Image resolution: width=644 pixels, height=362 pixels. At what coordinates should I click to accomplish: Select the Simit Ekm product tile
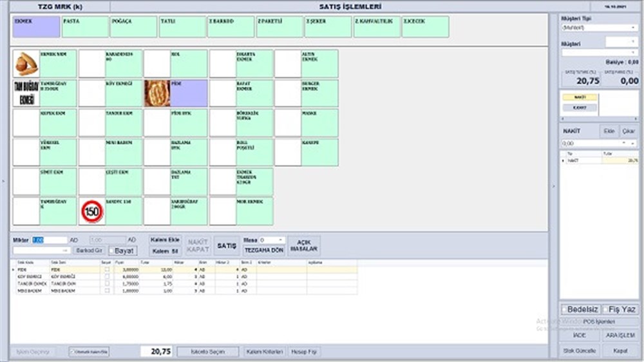[x=58, y=182]
